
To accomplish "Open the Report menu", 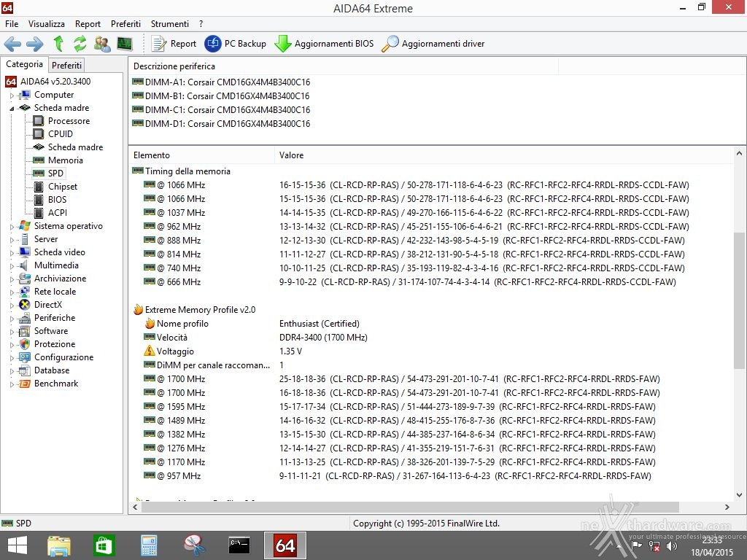I will point(88,24).
